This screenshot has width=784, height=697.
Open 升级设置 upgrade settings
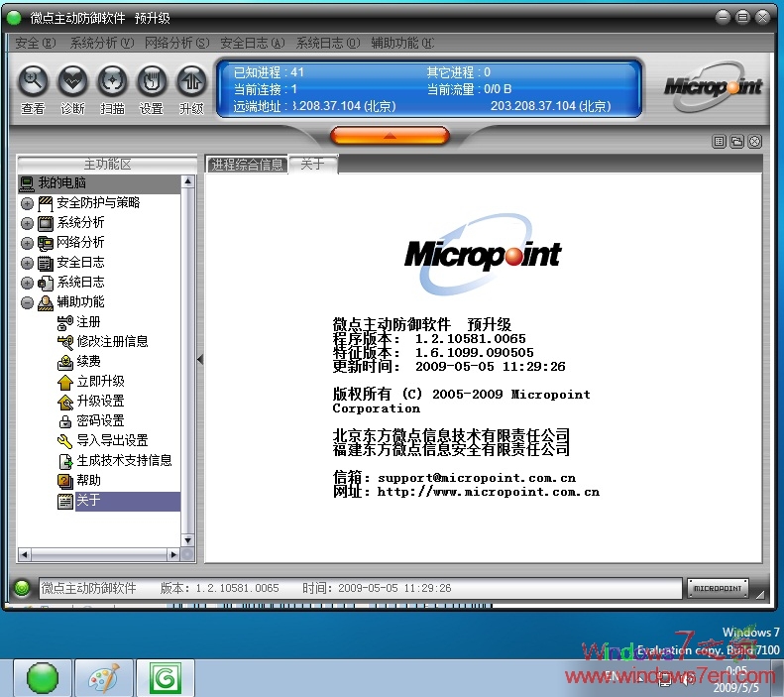pos(100,401)
